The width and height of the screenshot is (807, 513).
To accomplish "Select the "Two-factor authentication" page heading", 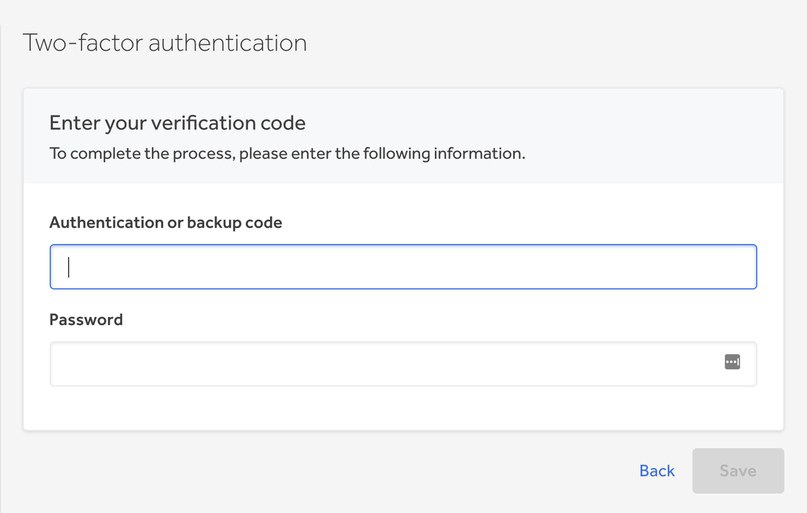I will (164, 43).
